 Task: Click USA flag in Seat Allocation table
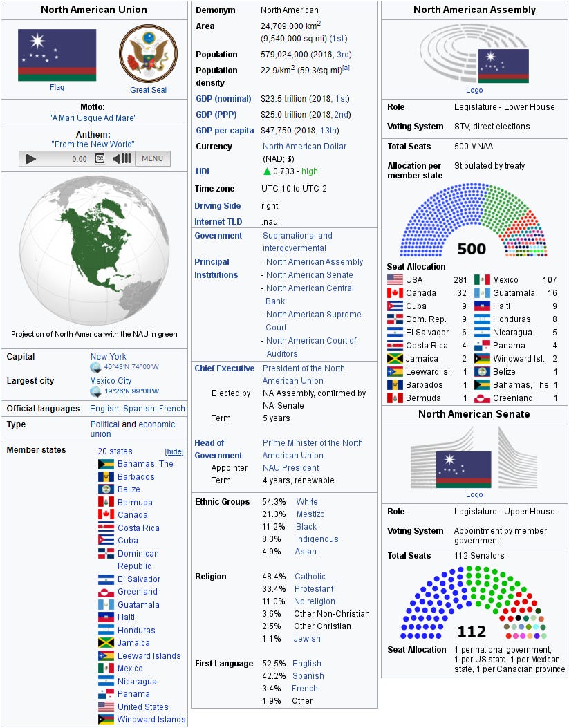pos(395,279)
